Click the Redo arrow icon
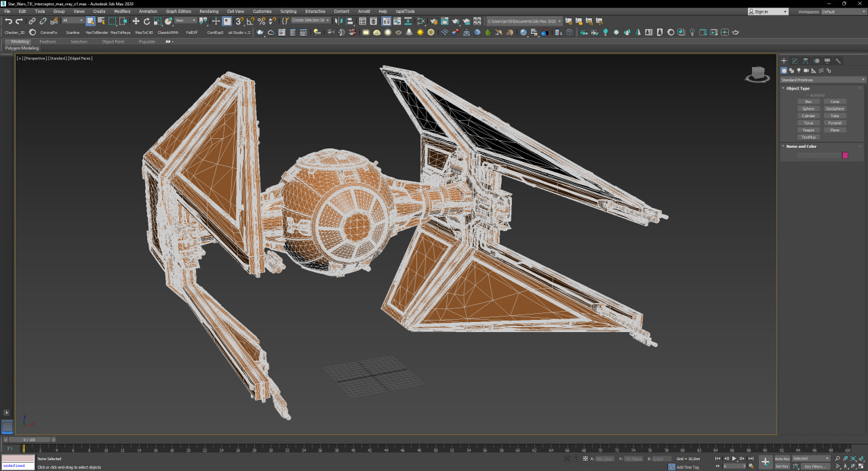 coord(19,21)
